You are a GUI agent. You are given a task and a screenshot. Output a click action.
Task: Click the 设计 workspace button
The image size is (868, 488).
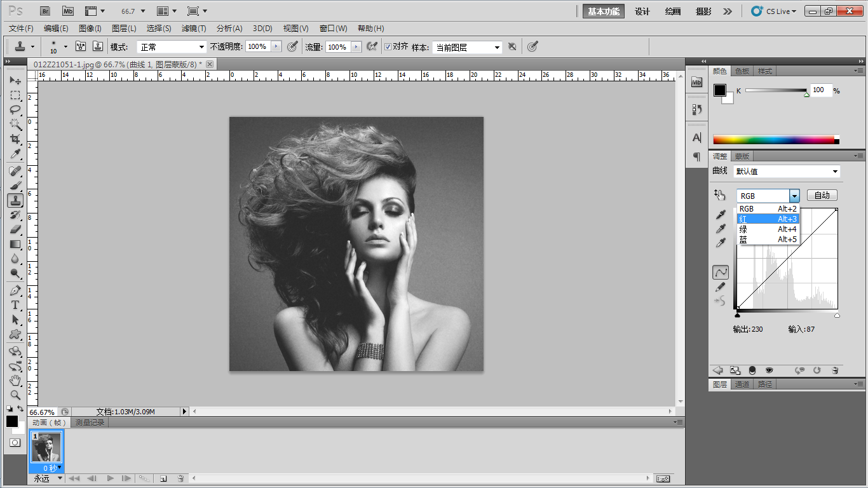coord(642,11)
